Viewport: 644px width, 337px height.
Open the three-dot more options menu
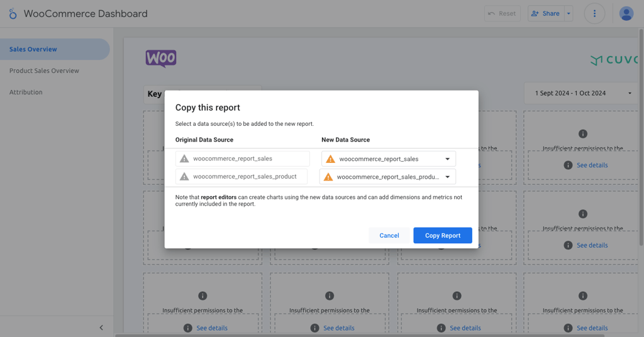click(x=594, y=13)
